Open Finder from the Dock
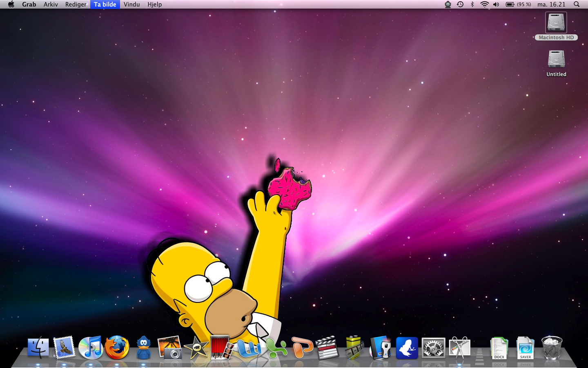Viewport: 588px width, 368px height. [x=38, y=348]
